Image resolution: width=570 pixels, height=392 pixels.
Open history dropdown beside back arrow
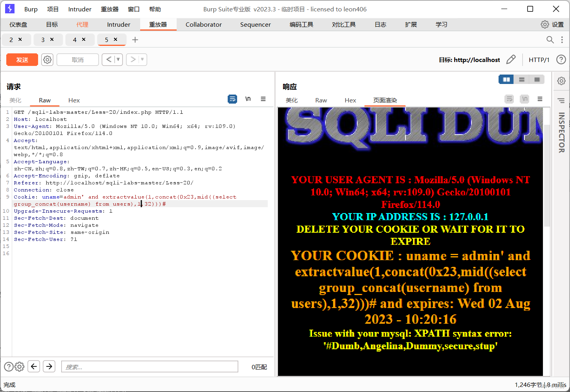coord(118,60)
